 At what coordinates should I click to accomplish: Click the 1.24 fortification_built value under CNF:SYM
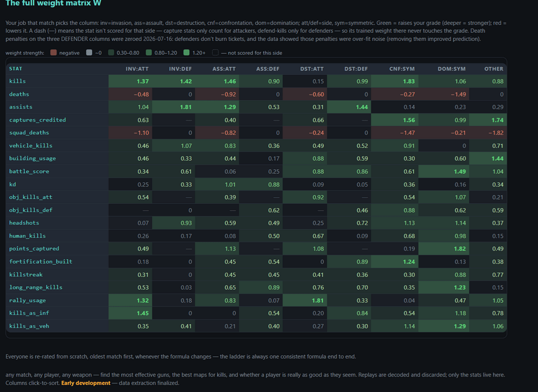click(409, 262)
